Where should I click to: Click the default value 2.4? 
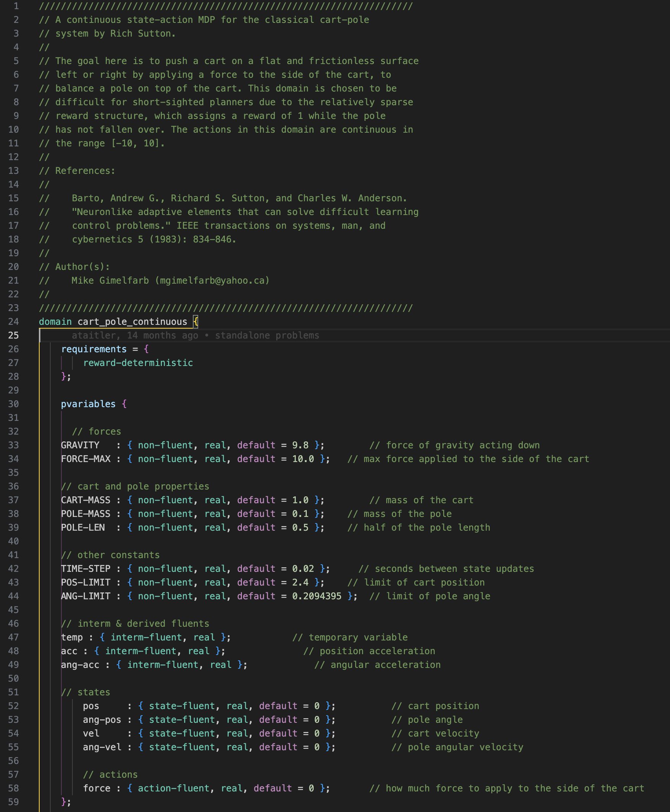[x=300, y=582]
